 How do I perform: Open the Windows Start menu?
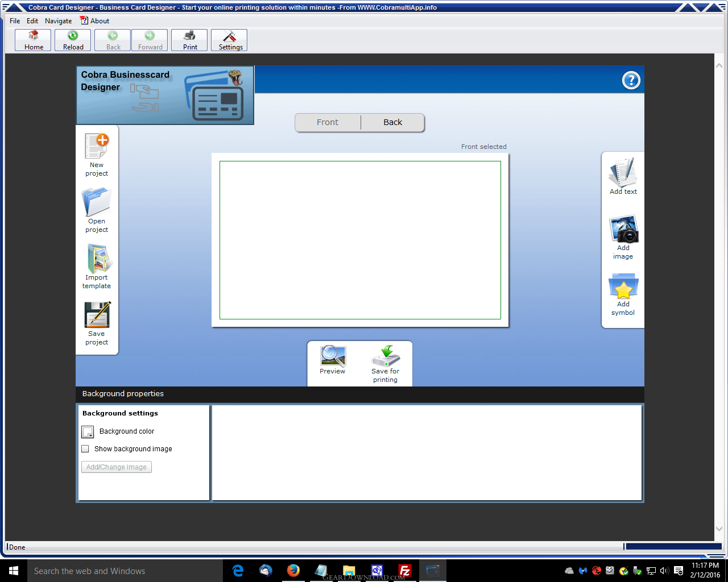[x=14, y=571]
